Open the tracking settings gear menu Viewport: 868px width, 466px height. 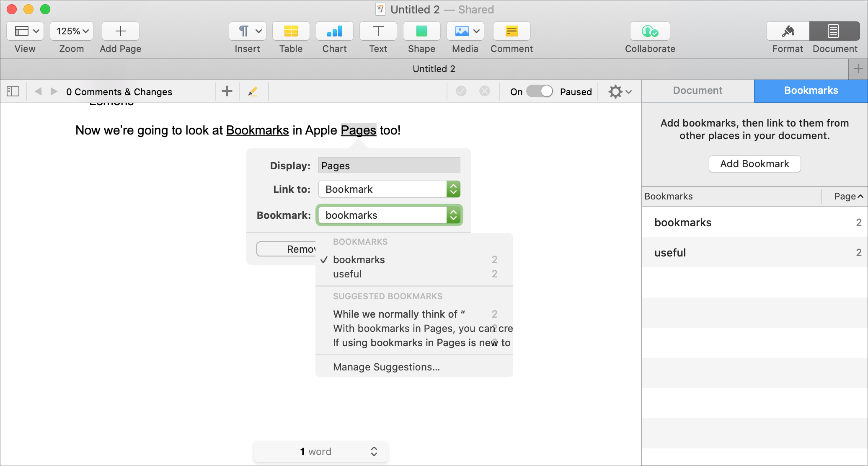pos(620,91)
